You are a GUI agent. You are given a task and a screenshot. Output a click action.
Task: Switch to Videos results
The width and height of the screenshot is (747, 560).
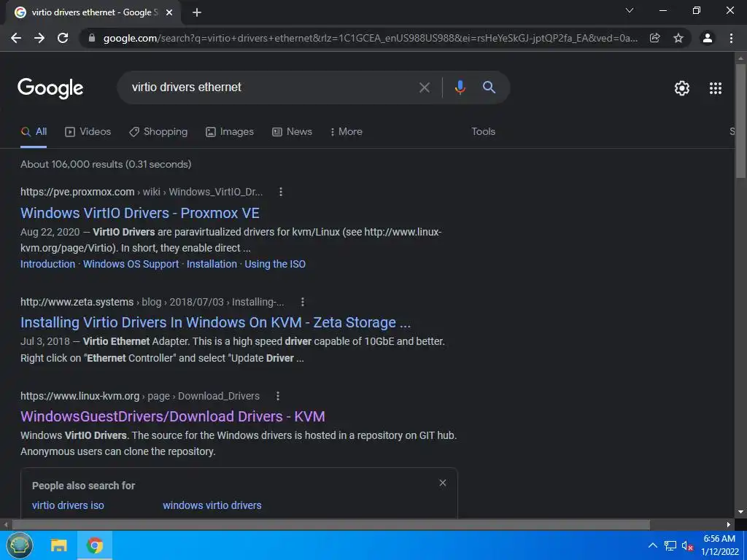click(x=88, y=132)
